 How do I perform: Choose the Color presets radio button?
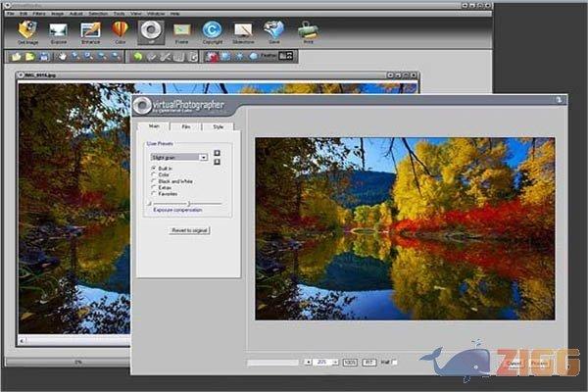pos(152,174)
